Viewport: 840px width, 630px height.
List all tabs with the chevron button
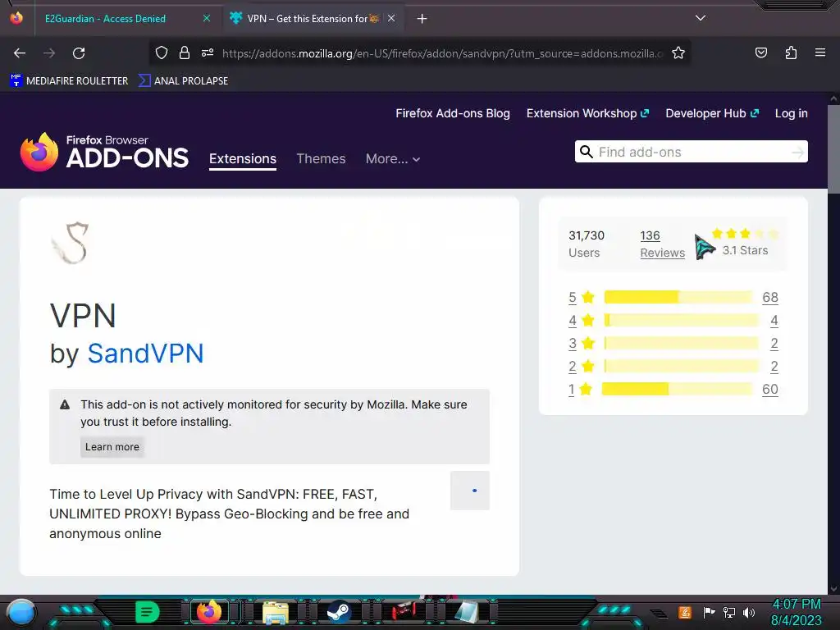tap(701, 18)
